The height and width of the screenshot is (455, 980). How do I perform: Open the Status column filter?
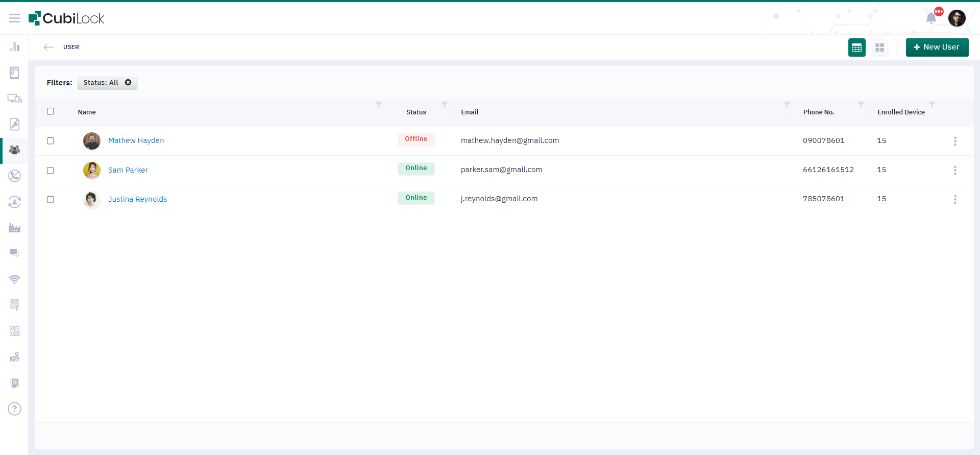(444, 105)
